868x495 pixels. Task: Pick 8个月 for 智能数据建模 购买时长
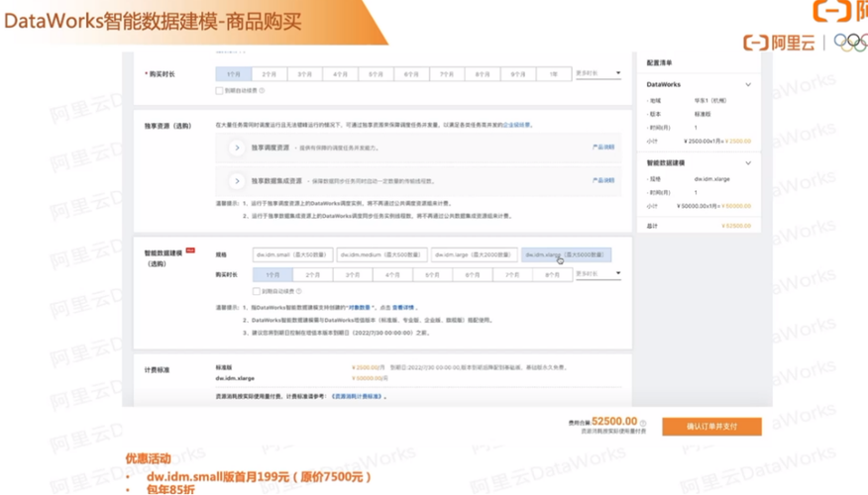coord(552,275)
